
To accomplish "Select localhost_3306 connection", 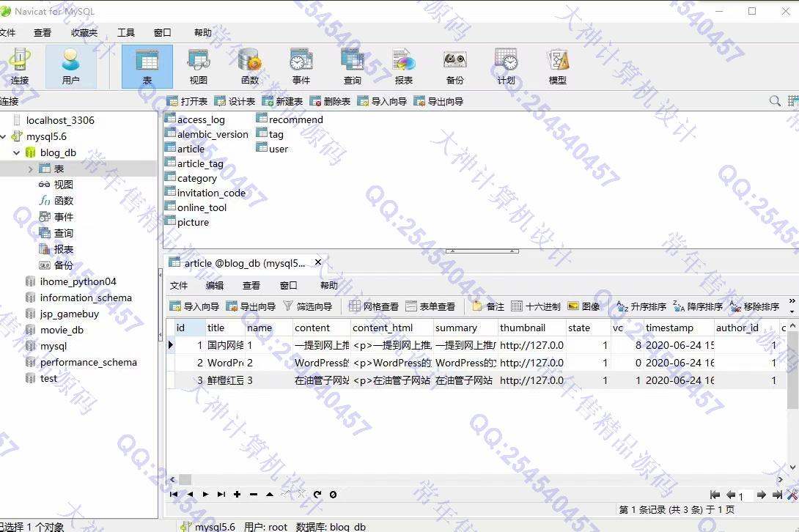I will [x=54, y=120].
